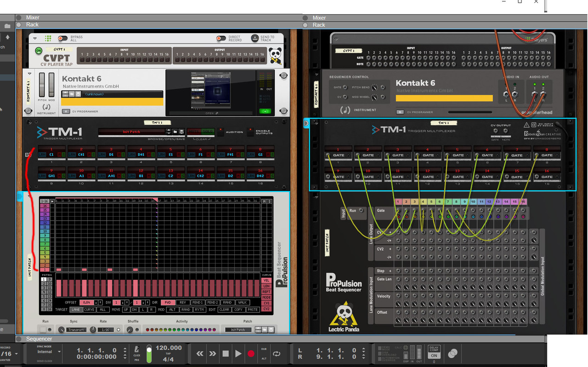Click the red Record button in transport

click(251, 354)
